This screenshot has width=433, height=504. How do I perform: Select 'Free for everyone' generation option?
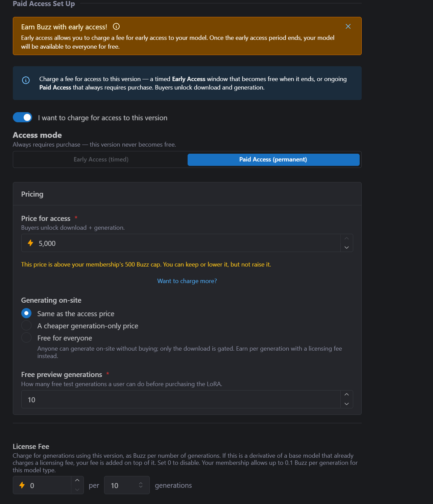point(26,337)
